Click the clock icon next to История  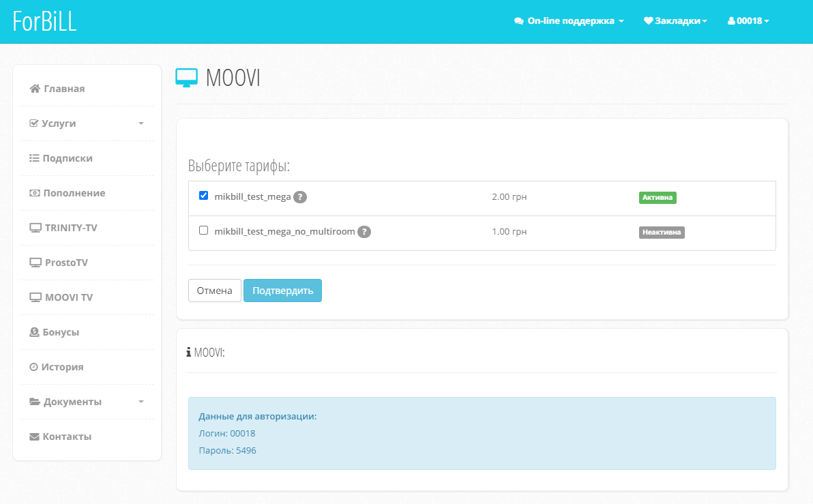tap(33, 367)
